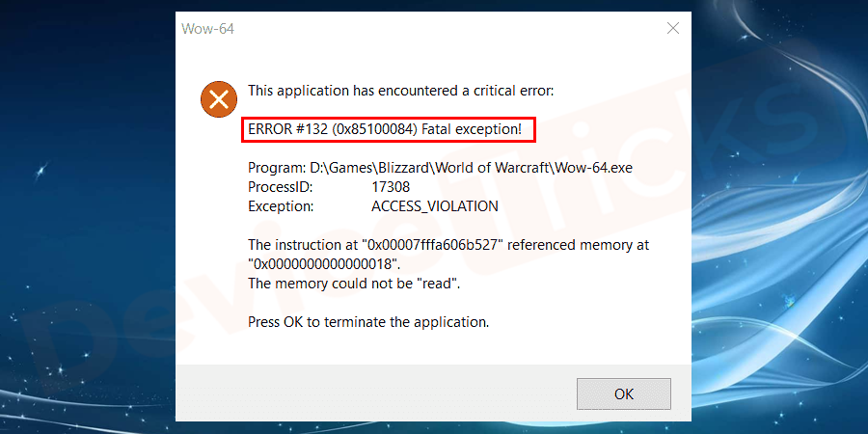The width and height of the screenshot is (868, 434).
Task: Click the orange error X icon
Action: coord(219,99)
